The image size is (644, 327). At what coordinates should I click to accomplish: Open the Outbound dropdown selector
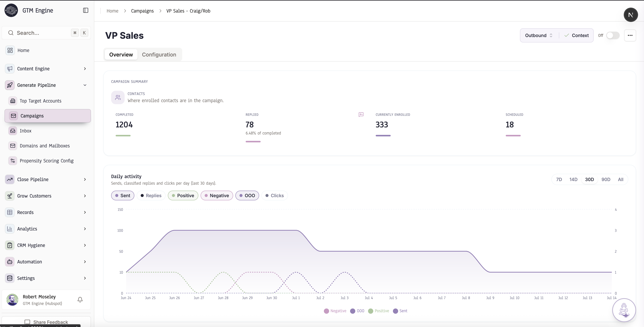(539, 36)
